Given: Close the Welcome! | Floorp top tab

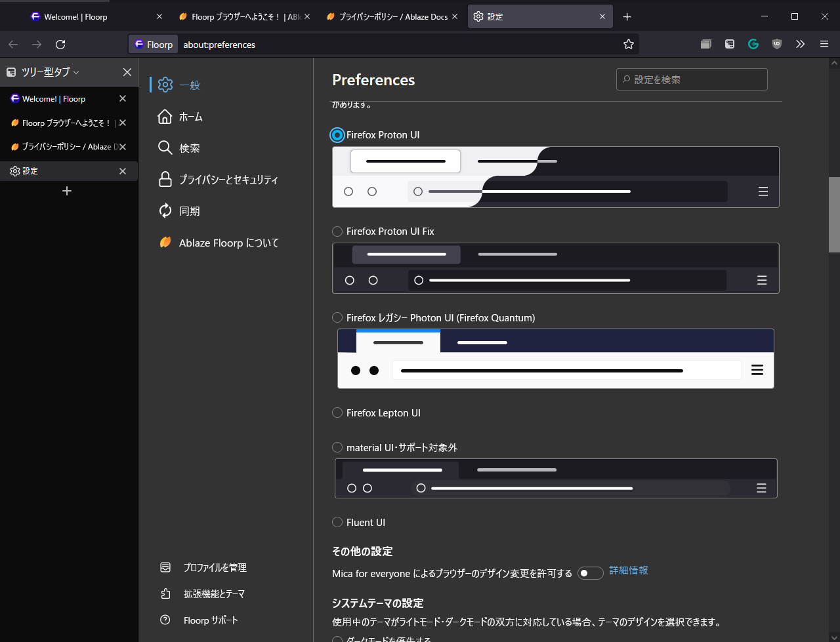Looking at the screenshot, I should (159, 16).
